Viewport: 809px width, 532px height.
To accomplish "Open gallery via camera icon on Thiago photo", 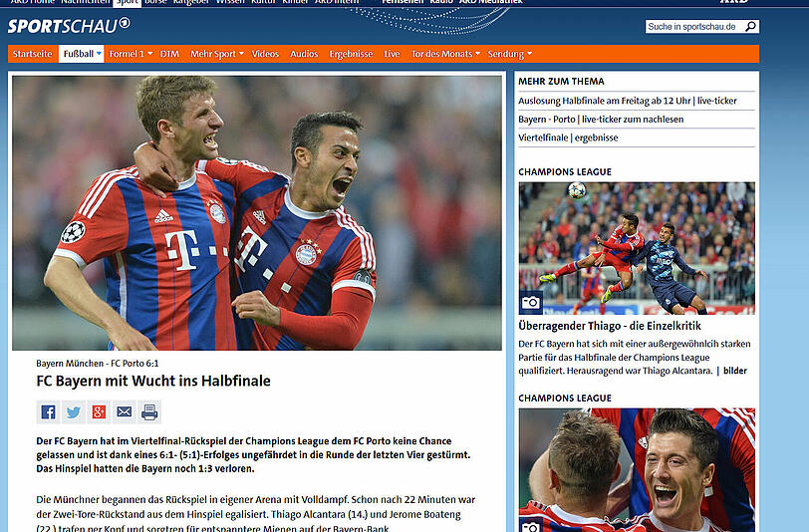I will coord(530,303).
